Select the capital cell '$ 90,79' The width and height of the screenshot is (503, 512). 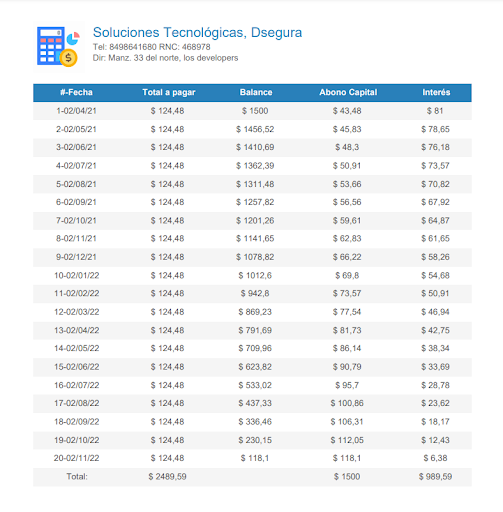(x=347, y=367)
